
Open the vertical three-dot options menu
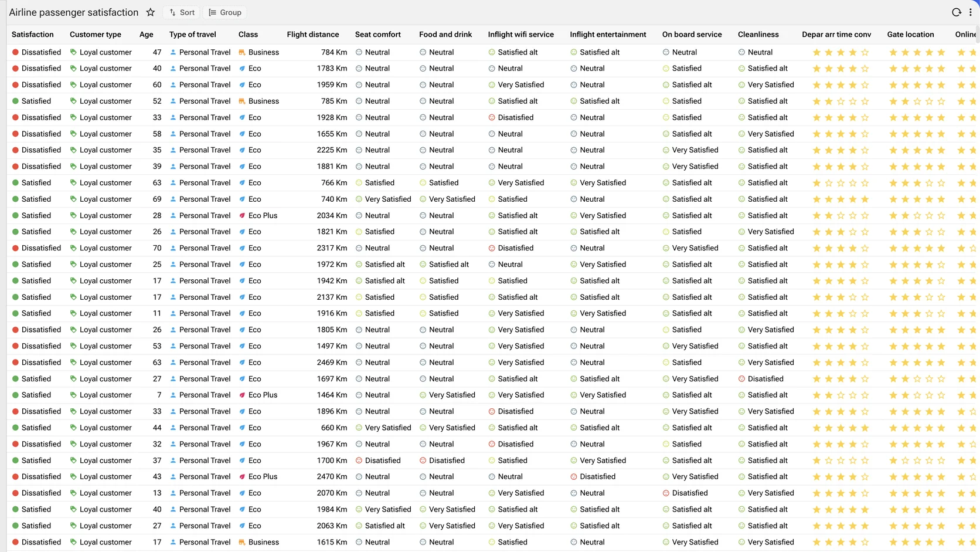point(971,12)
